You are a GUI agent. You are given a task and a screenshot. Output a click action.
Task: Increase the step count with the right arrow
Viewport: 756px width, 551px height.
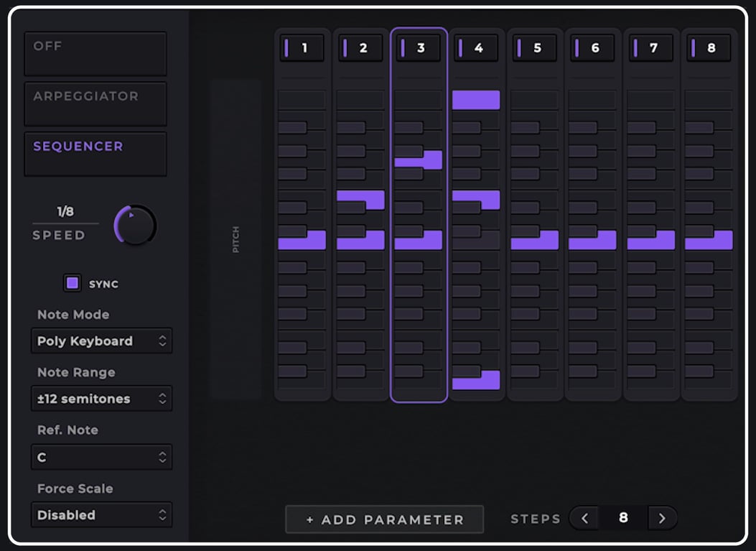click(x=662, y=517)
